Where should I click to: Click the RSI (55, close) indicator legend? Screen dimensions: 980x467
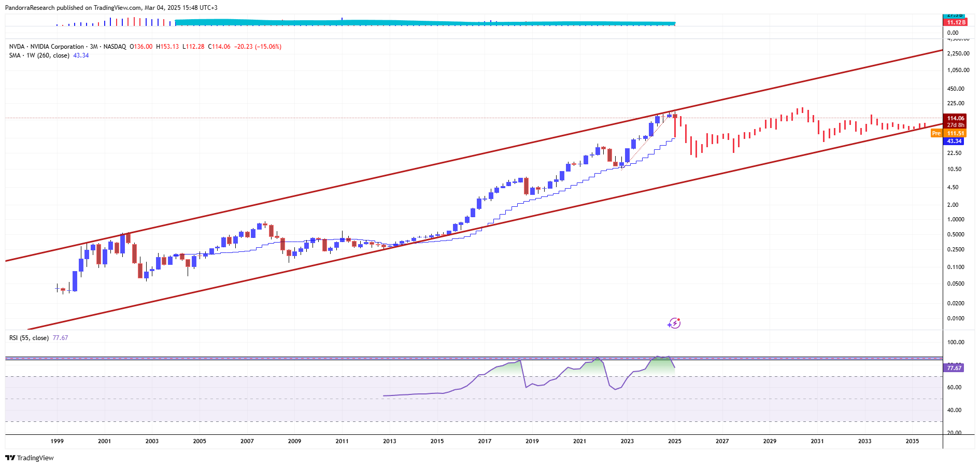pos(29,338)
